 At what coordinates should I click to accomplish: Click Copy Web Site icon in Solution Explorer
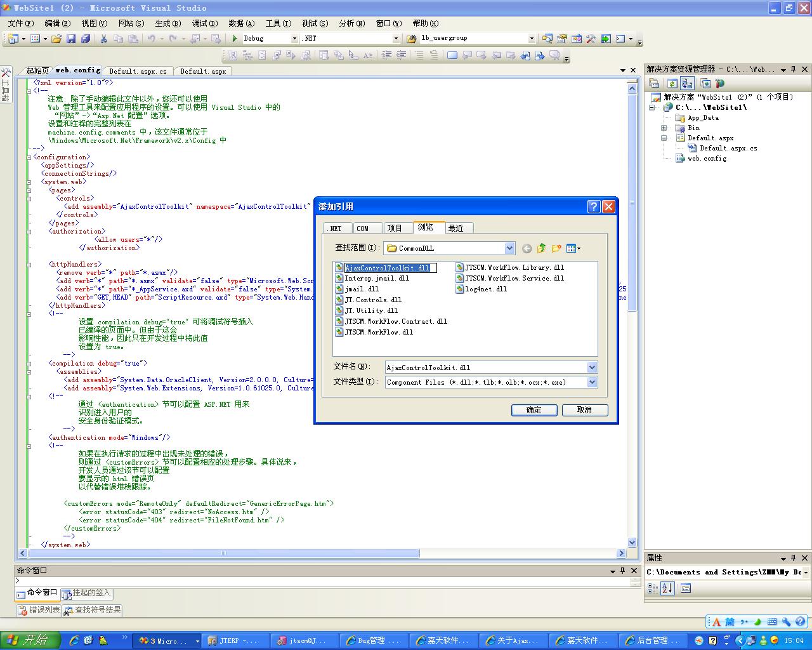tap(705, 83)
